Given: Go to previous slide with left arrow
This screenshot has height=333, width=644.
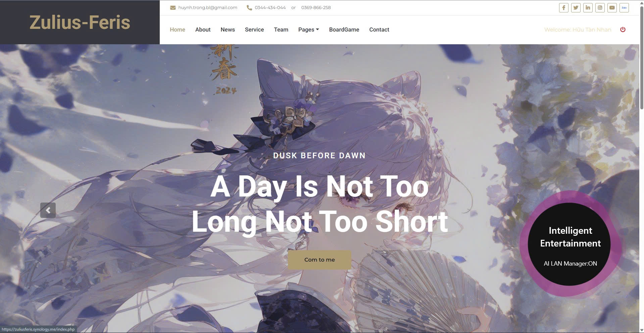Looking at the screenshot, I should [x=48, y=210].
